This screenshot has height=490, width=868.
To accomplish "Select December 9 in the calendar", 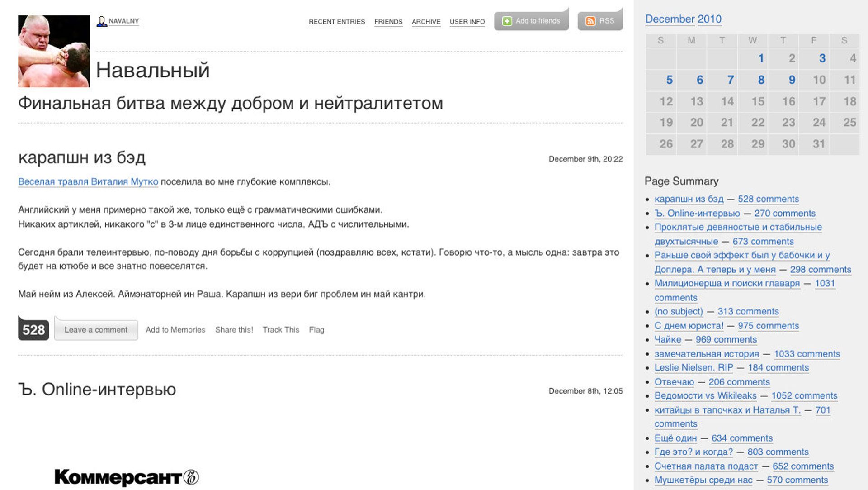I will point(792,80).
